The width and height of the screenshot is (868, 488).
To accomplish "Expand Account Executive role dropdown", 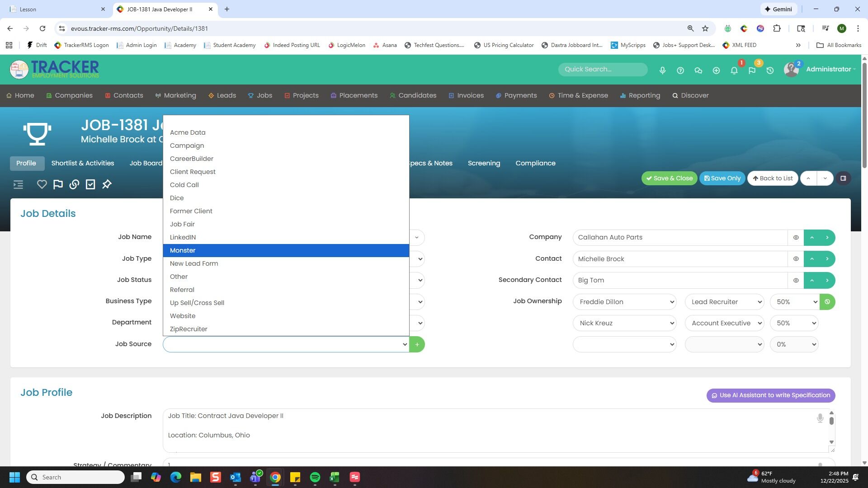I will coord(724,324).
